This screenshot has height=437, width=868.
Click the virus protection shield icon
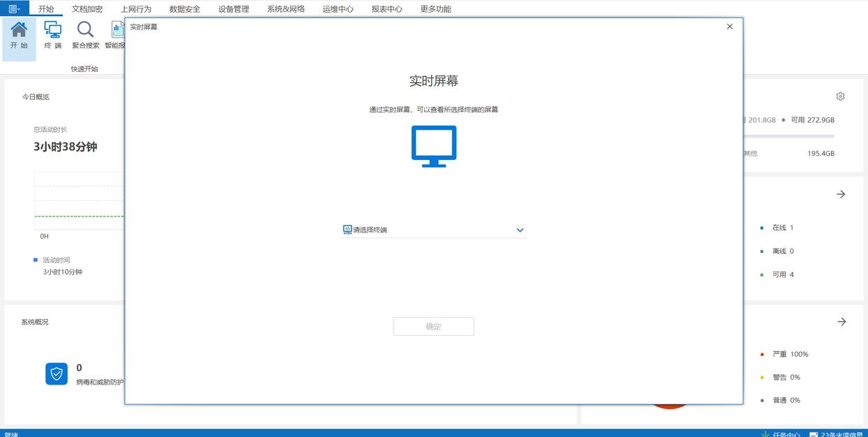click(57, 374)
